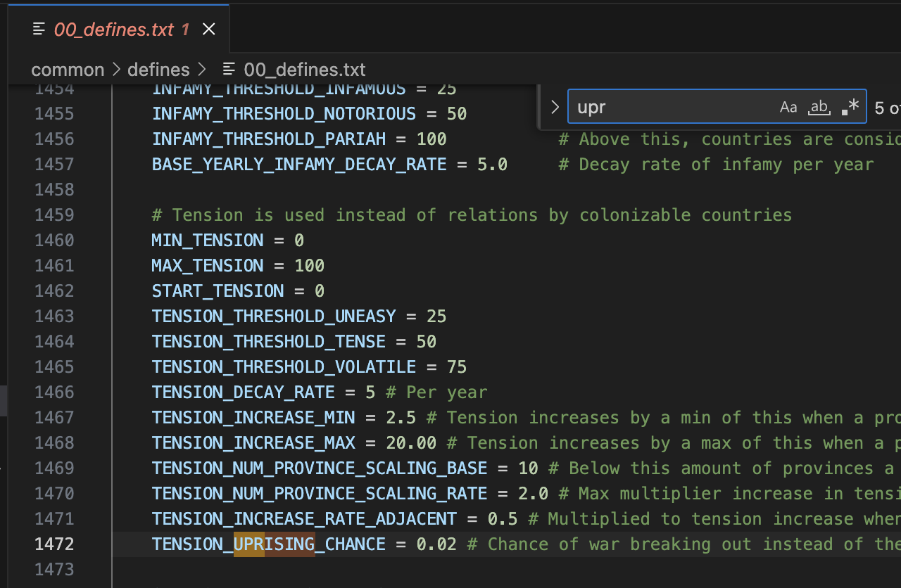The image size is (901, 588).
Task: Toggle Match Case in the find widget
Action: click(788, 107)
